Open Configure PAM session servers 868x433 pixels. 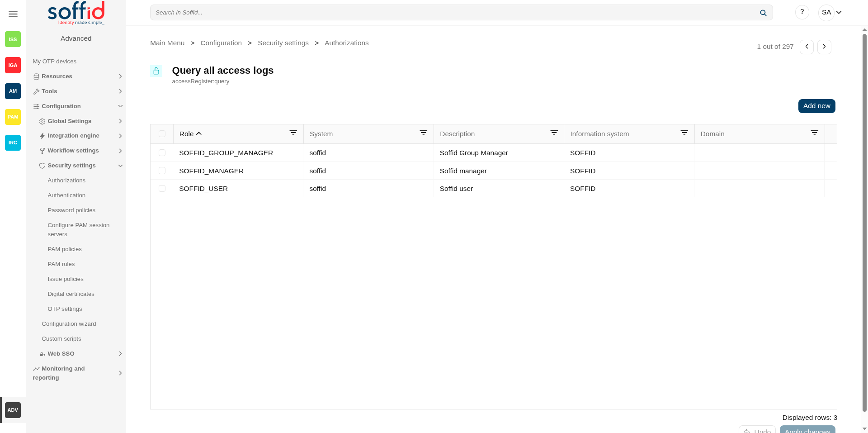coord(79,230)
